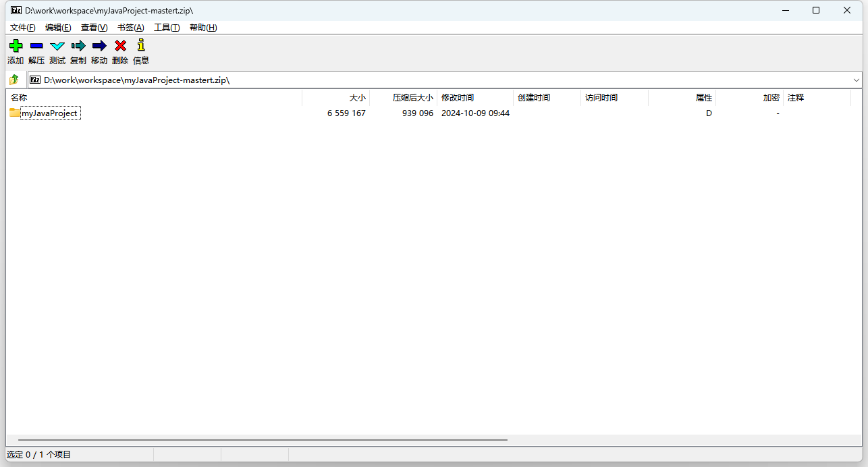Open the 书签(A) bookmarks menu
Image resolution: width=868 pixels, height=467 pixels.
click(130, 28)
